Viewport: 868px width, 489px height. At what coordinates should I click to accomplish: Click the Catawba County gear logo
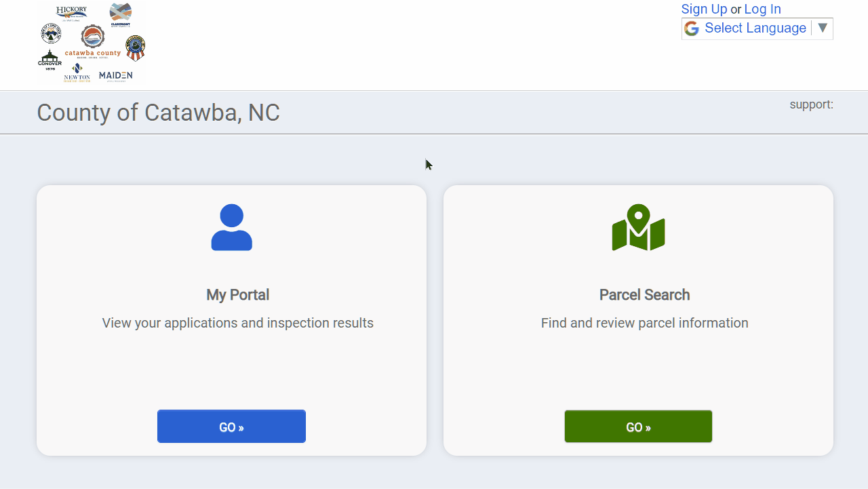click(93, 37)
